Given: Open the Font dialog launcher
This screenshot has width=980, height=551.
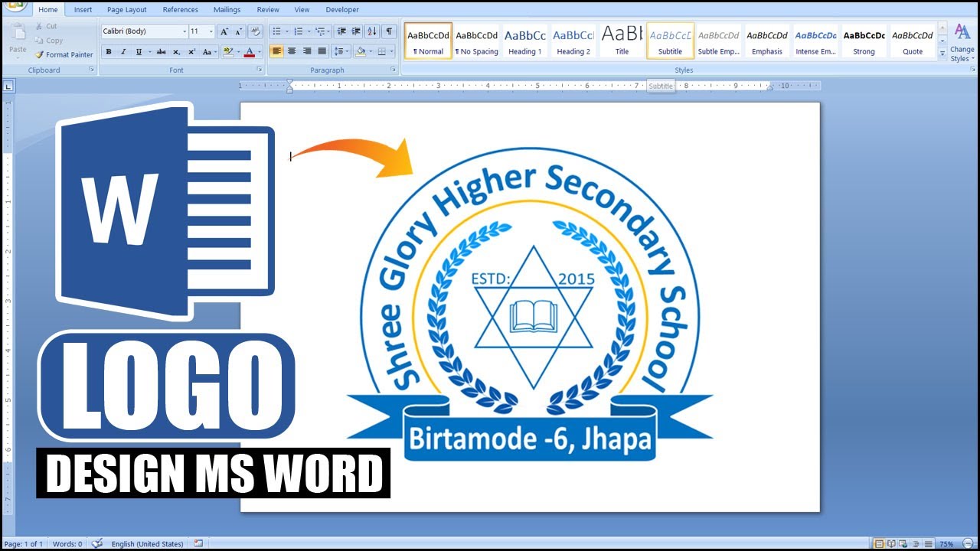Looking at the screenshot, I should [x=260, y=70].
